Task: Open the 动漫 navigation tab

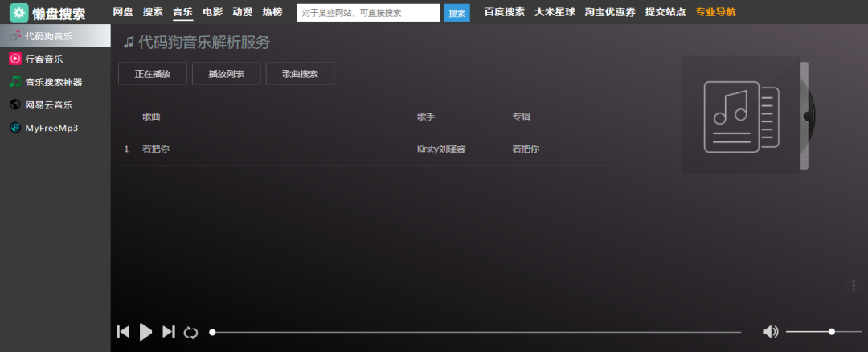Action: pos(243,11)
